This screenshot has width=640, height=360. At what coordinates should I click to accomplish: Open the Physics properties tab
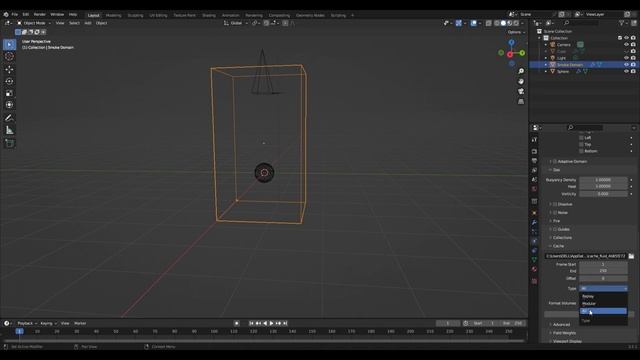[x=534, y=241]
